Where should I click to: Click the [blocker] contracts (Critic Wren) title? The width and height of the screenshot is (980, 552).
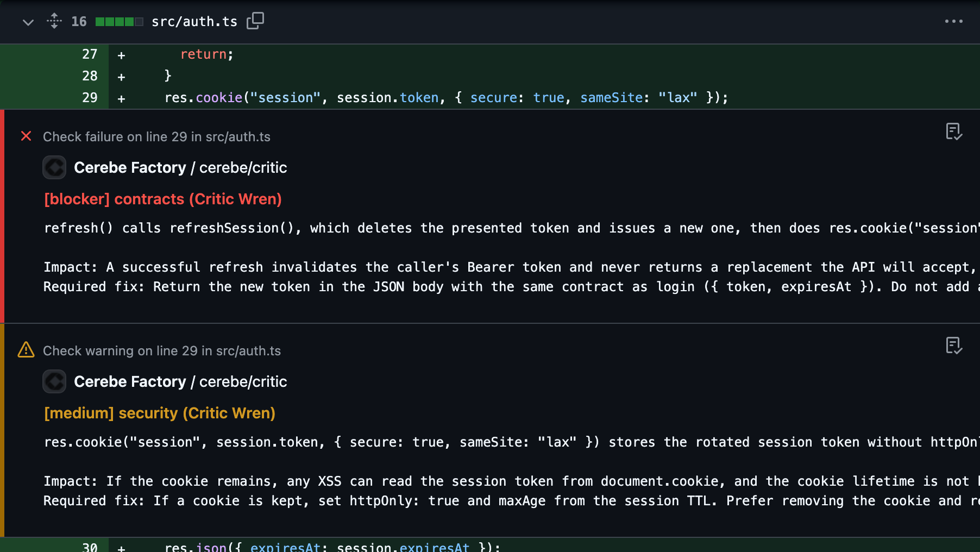click(x=163, y=199)
